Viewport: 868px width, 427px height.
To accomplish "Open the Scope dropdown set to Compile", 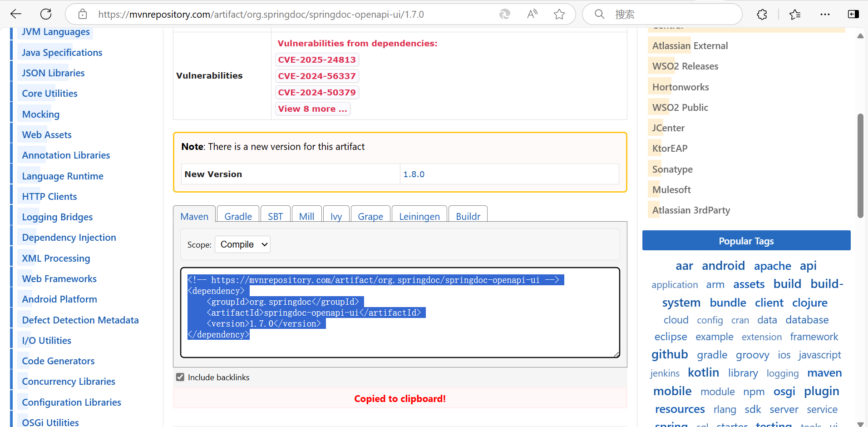I will tap(242, 244).
